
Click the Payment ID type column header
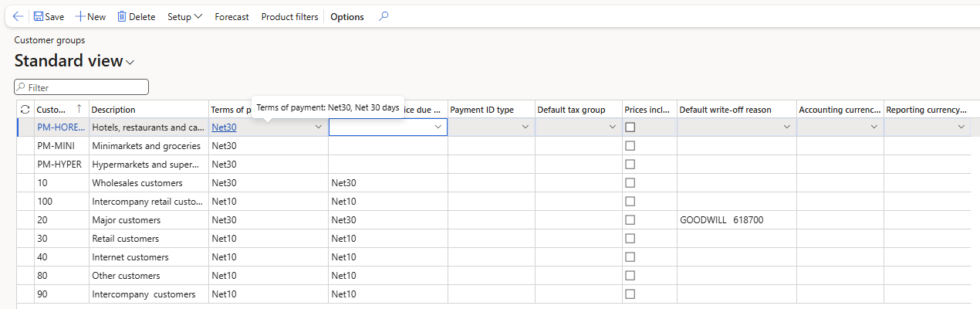[x=491, y=110]
